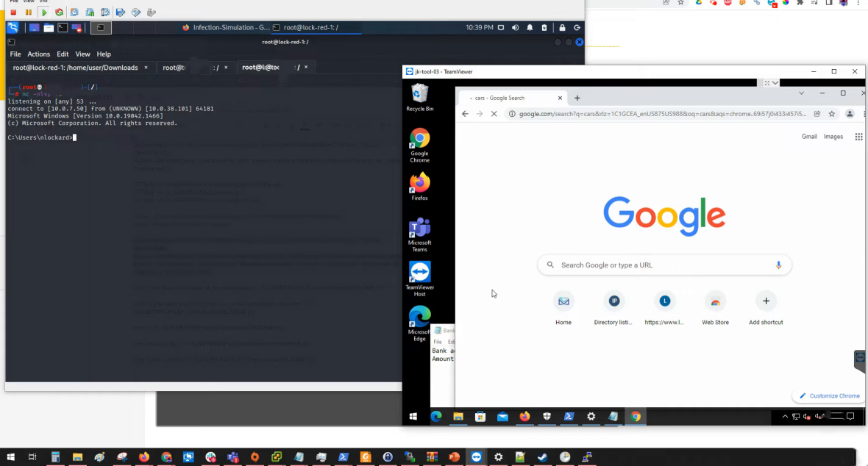
Task: Open Windows Security in remote taskbar
Action: point(547,417)
